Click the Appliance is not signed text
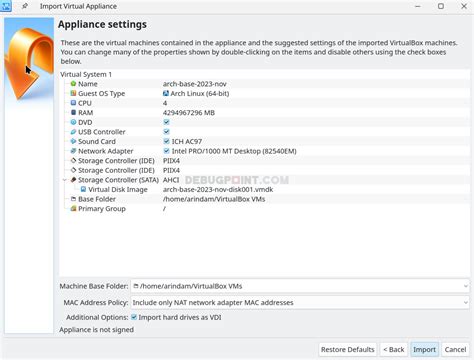This screenshot has height=360, width=474. tap(97, 330)
